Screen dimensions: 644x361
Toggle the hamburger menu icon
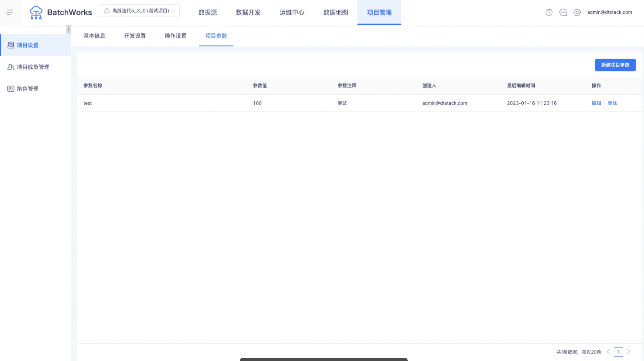10,12
